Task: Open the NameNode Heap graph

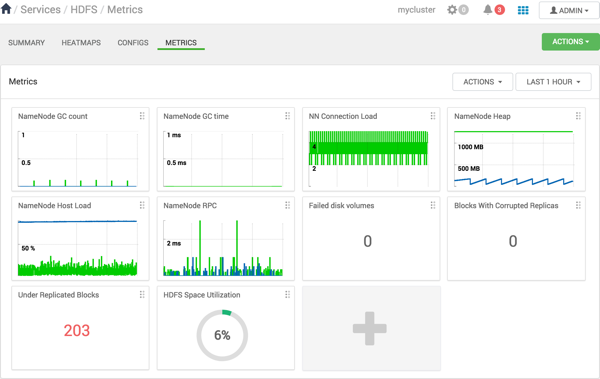Action: 514,159
